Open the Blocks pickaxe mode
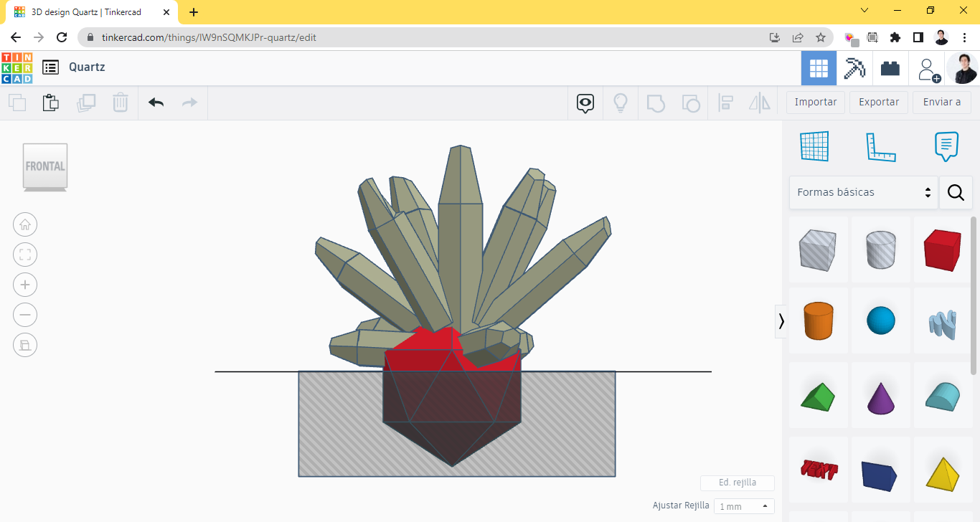980x522 pixels. point(854,68)
